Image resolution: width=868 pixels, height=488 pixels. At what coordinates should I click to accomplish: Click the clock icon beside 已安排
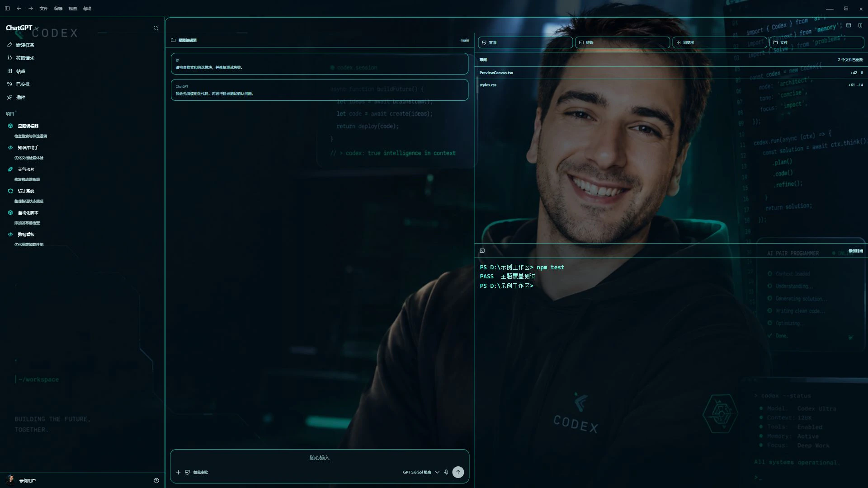coord(9,84)
